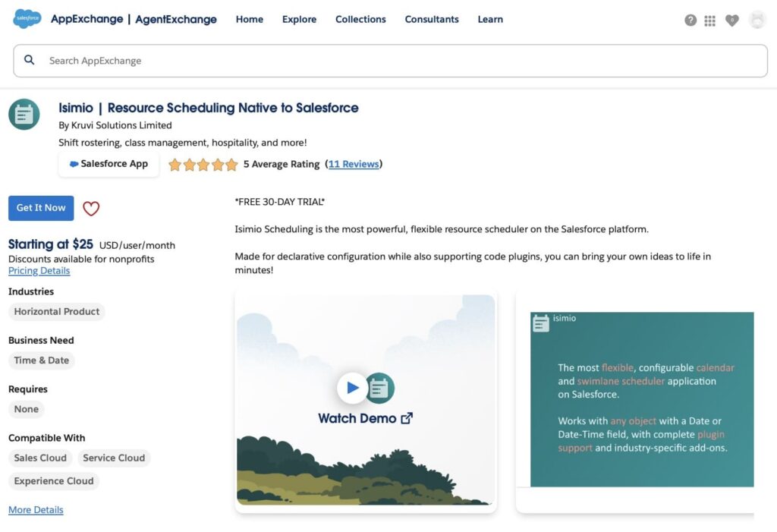Click the Get It Now button
This screenshot has width=777, height=532.
(40, 208)
